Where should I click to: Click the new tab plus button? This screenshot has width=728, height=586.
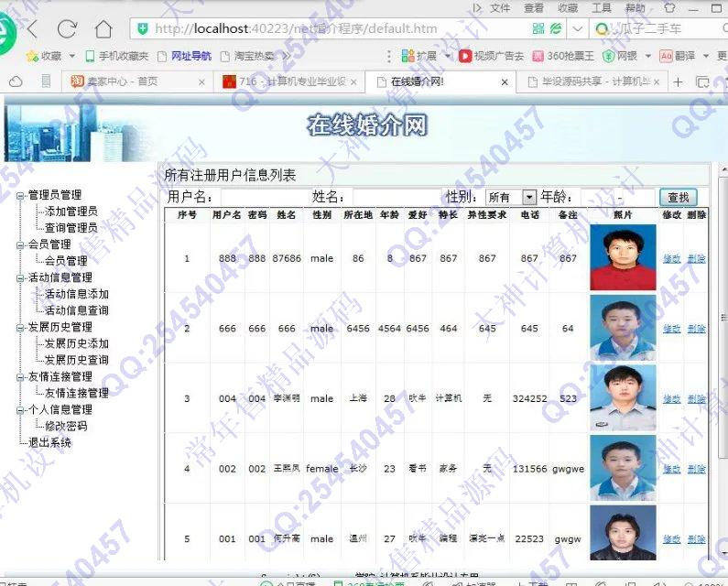coord(679,81)
